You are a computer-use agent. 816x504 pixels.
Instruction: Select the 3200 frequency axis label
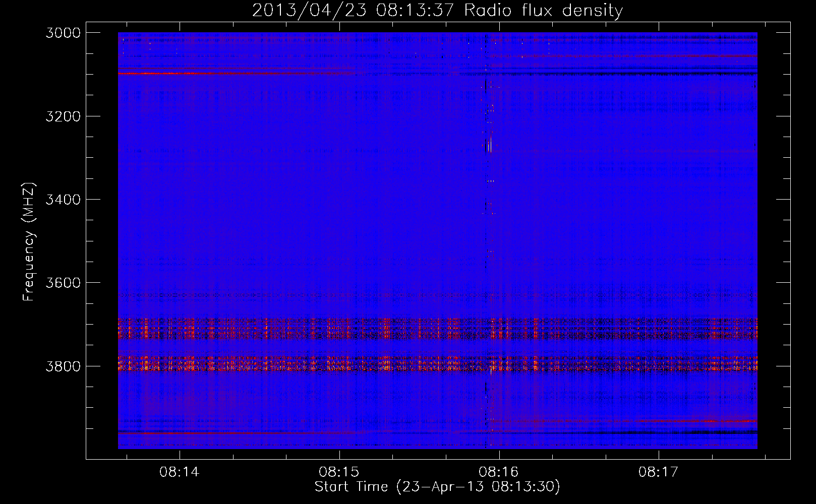click(x=63, y=116)
